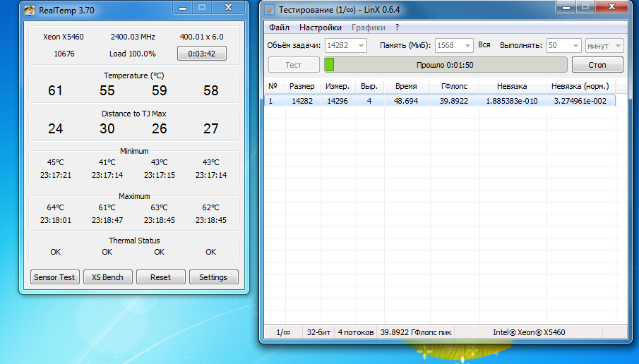Open the Настройки menu in LinX
This screenshot has height=364, width=639.
click(x=321, y=28)
